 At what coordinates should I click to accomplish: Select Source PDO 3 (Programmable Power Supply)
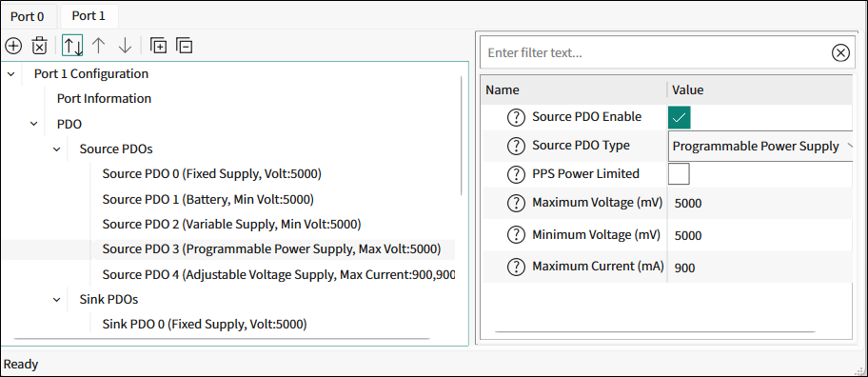point(272,249)
